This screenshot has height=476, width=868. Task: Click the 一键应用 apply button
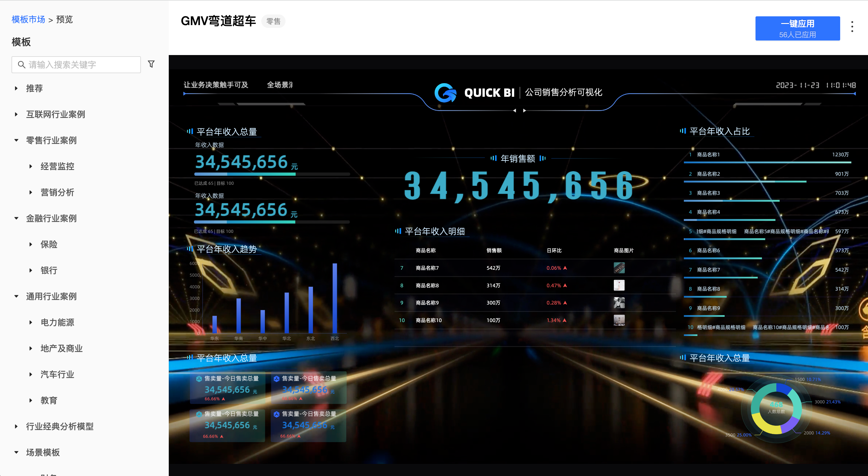pos(797,28)
